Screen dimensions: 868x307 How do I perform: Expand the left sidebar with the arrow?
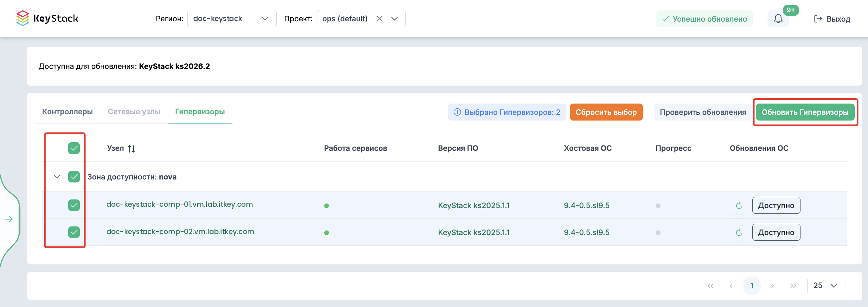(x=9, y=219)
